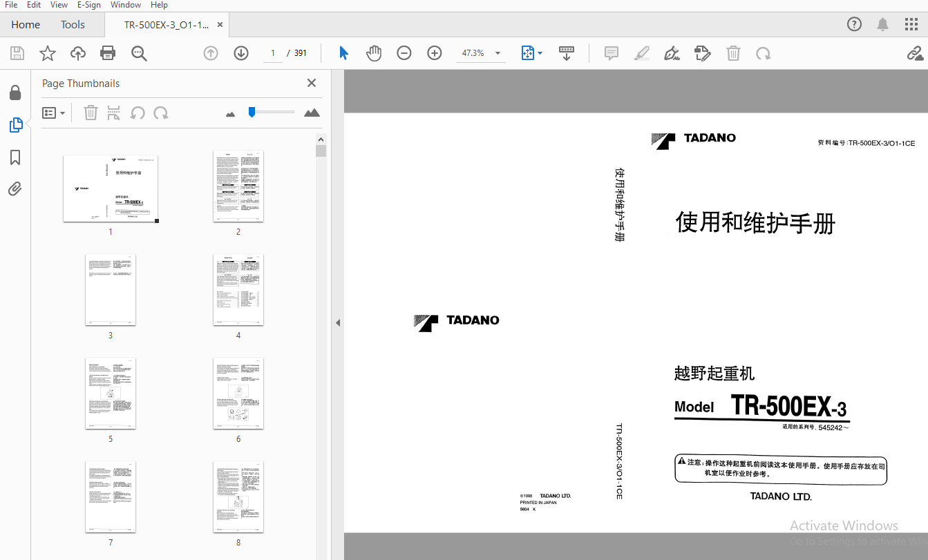Open thumbnail options dropdown menu
Screen dimensions: 928x560
[53, 113]
